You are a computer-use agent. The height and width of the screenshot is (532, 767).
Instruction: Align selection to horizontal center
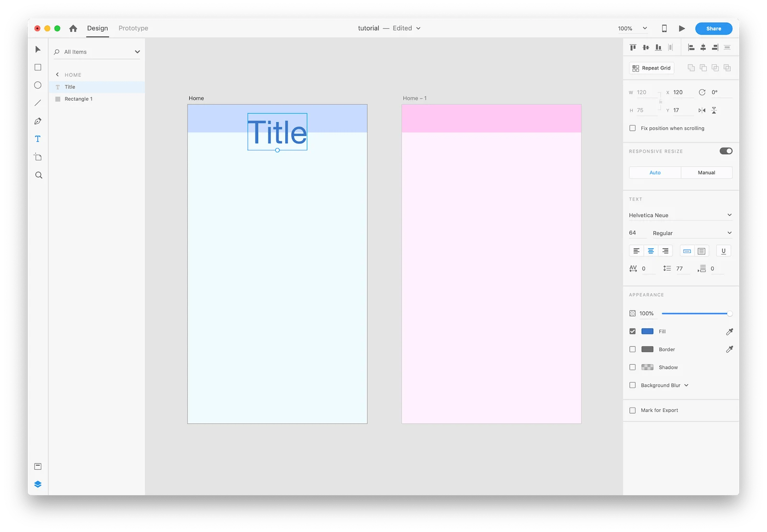point(703,47)
